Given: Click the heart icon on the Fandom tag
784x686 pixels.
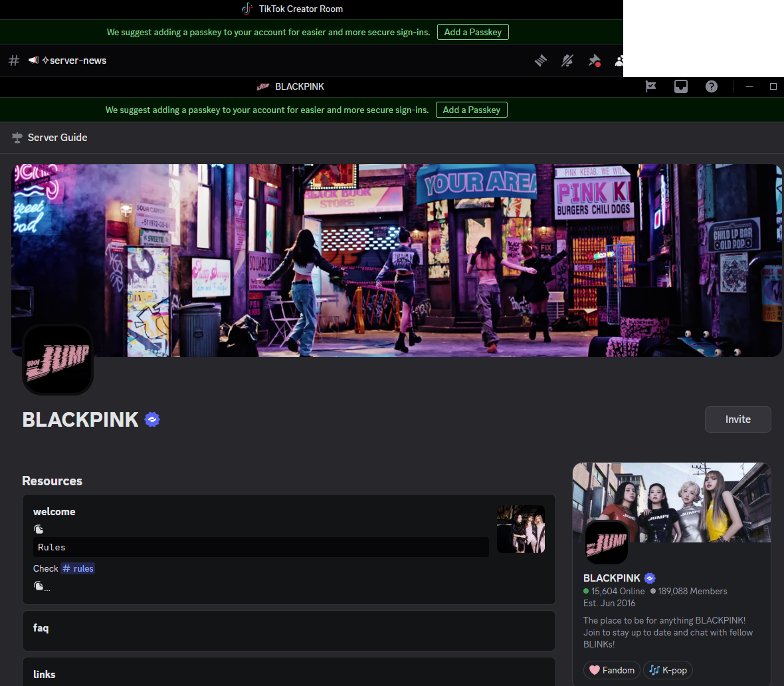Looking at the screenshot, I should (595, 670).
